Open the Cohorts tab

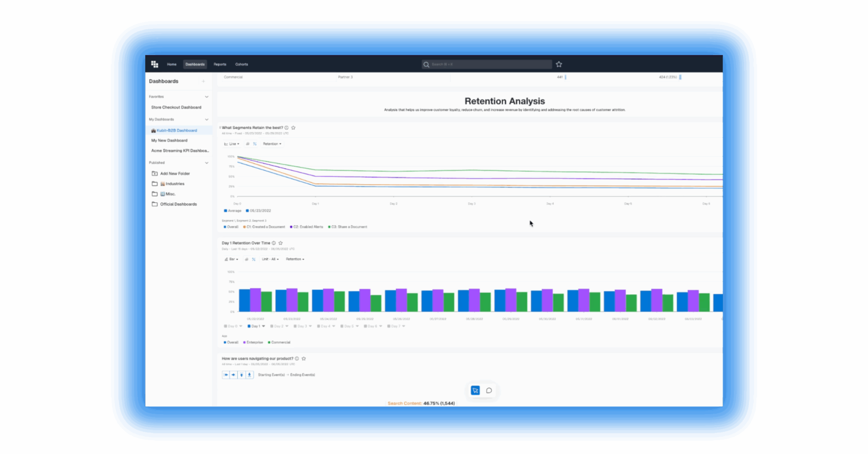(x=241, y=64)
